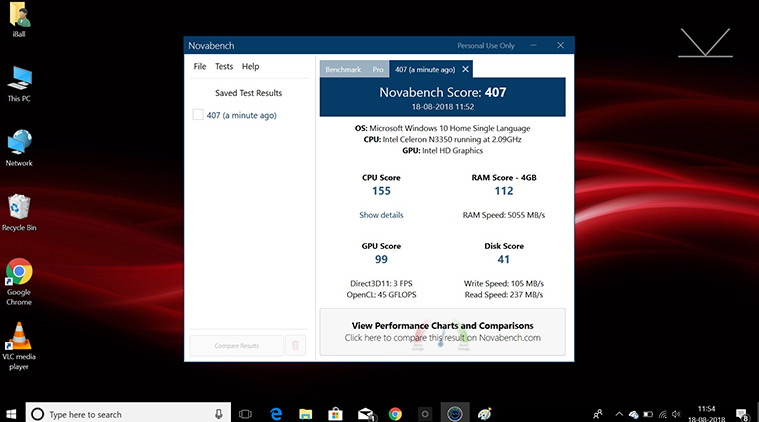This screenshot has height=422, width=759.
Task: Open the Help menu
Action: [x=250, y=66]
